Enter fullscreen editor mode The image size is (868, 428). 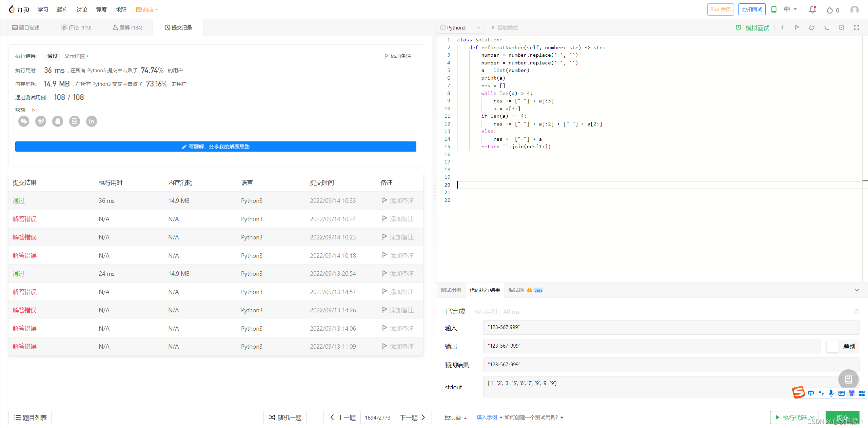tap(856, 27)
